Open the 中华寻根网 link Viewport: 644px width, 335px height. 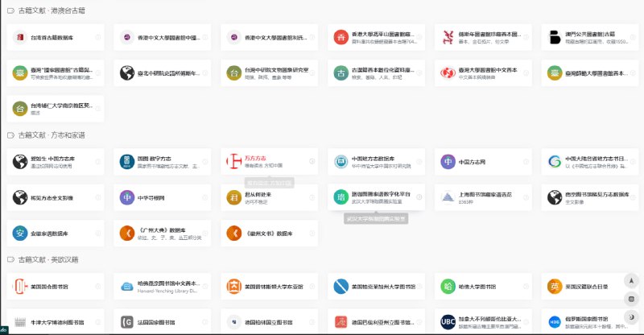[x=151, y=198]
